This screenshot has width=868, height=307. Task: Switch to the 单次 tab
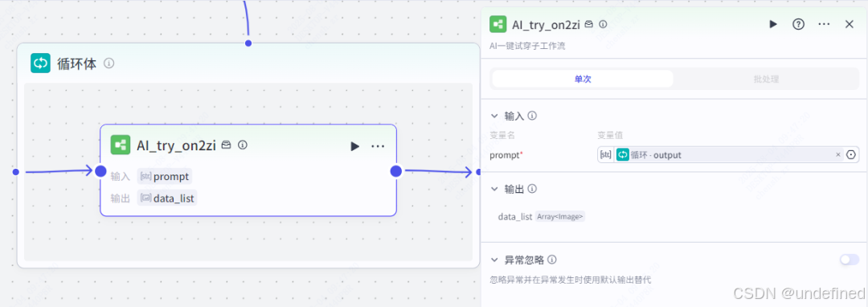pyautogui.click(x=583, y=79)
